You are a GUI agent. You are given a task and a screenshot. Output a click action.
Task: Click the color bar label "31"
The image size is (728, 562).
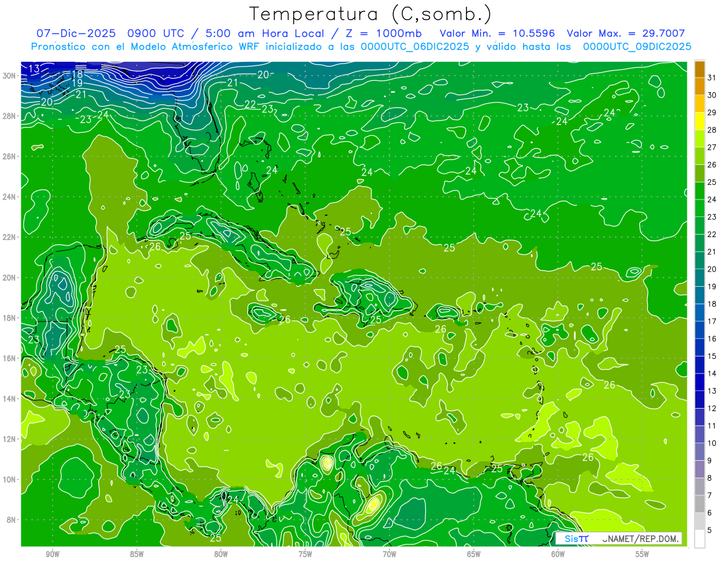(712, 78)
